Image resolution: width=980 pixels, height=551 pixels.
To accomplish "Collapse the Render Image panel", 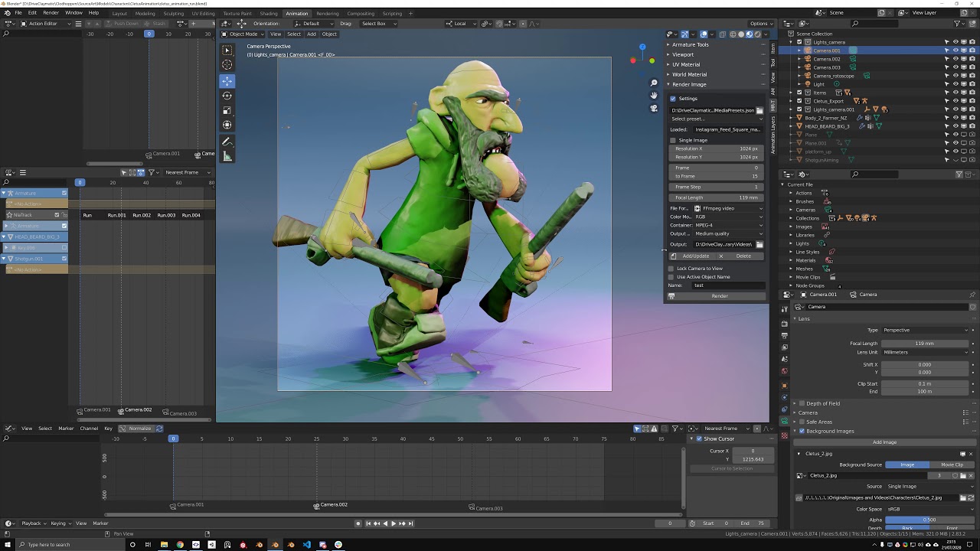I will (688, 84).
